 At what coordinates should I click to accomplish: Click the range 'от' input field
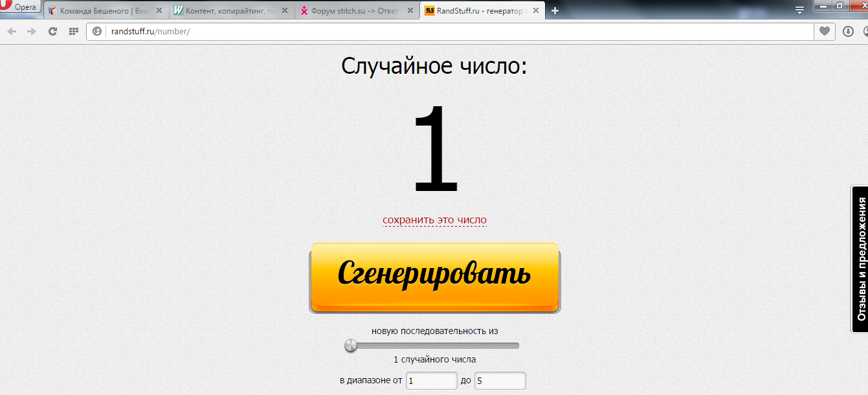pos(431,381)
